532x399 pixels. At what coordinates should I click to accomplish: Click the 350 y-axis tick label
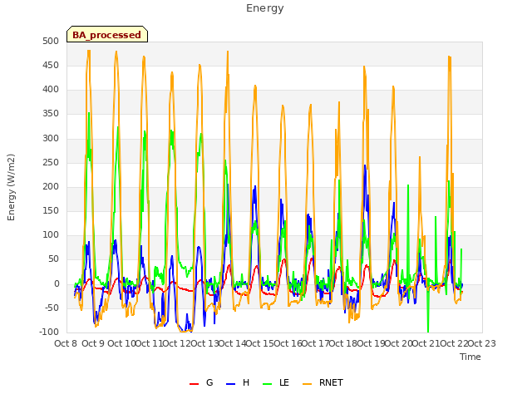(x=51, y=114)
